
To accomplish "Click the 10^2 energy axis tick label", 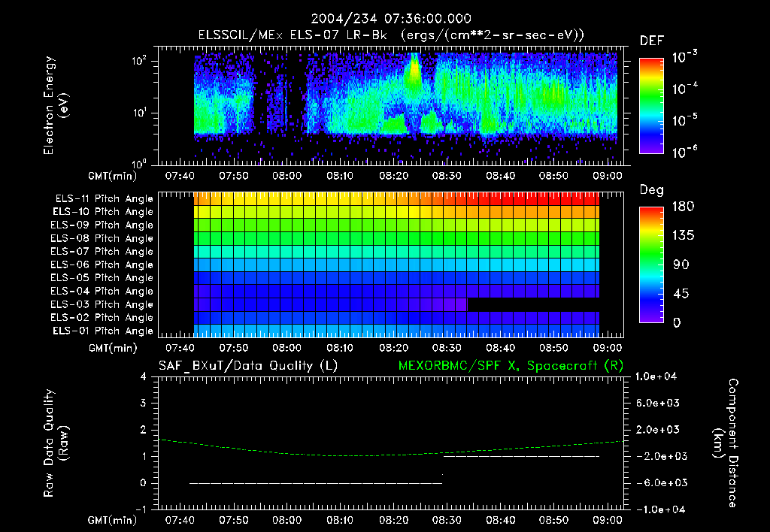I will [x=139, y=61].
